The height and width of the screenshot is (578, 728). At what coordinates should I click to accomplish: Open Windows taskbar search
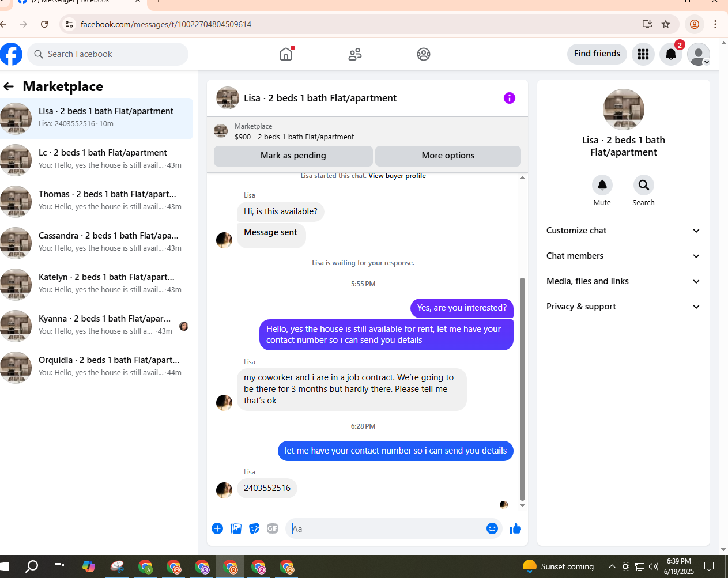[x=32, y=566]
